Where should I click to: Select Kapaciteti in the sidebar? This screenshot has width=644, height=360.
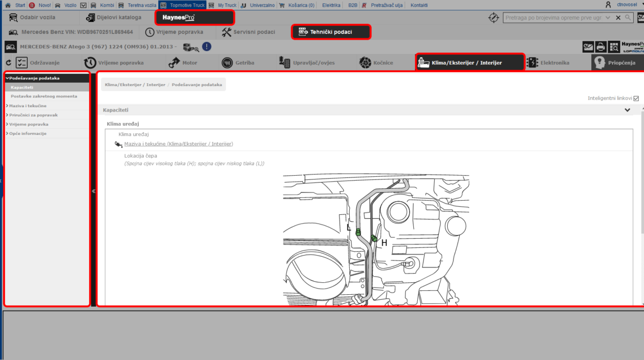point(47,87)
